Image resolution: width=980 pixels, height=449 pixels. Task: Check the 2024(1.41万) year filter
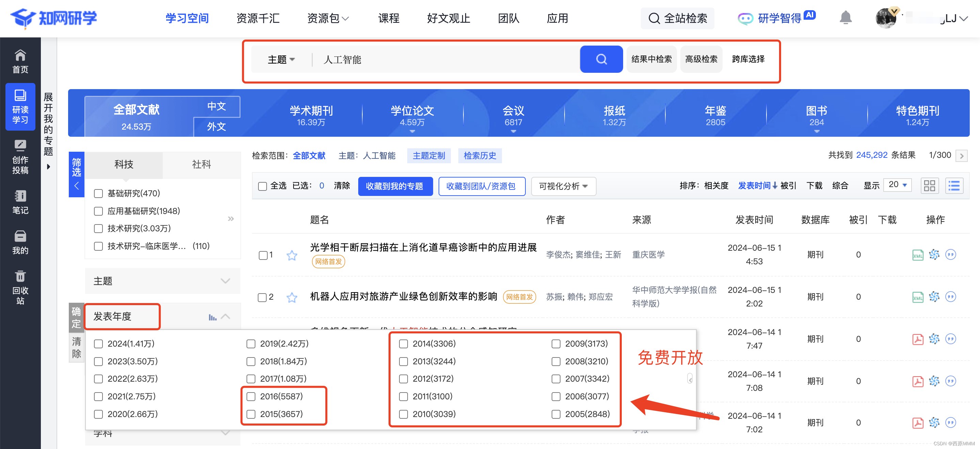coord(98,344)
